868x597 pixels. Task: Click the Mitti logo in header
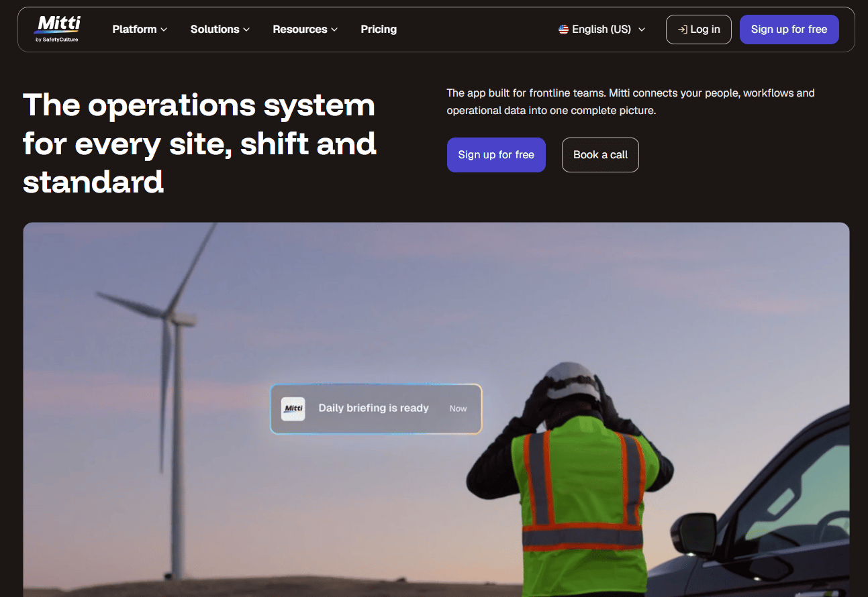[x=58, y=29]
